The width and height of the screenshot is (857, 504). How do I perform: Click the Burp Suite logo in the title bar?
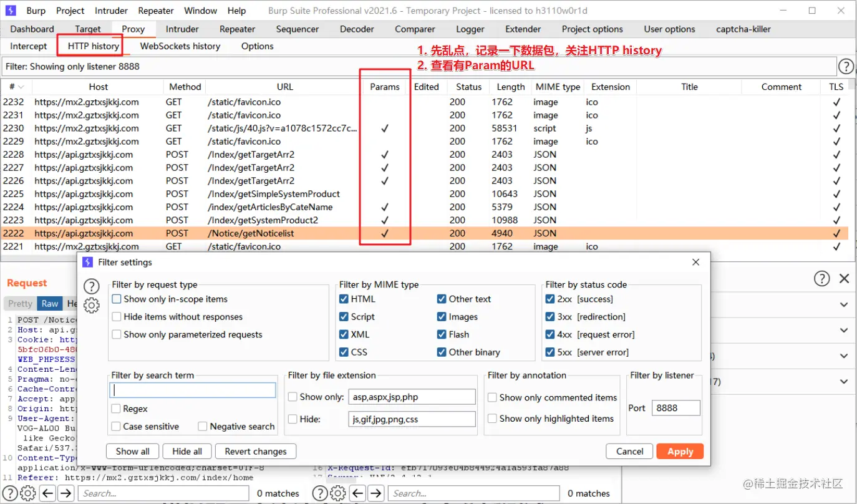tap(11, 11)
